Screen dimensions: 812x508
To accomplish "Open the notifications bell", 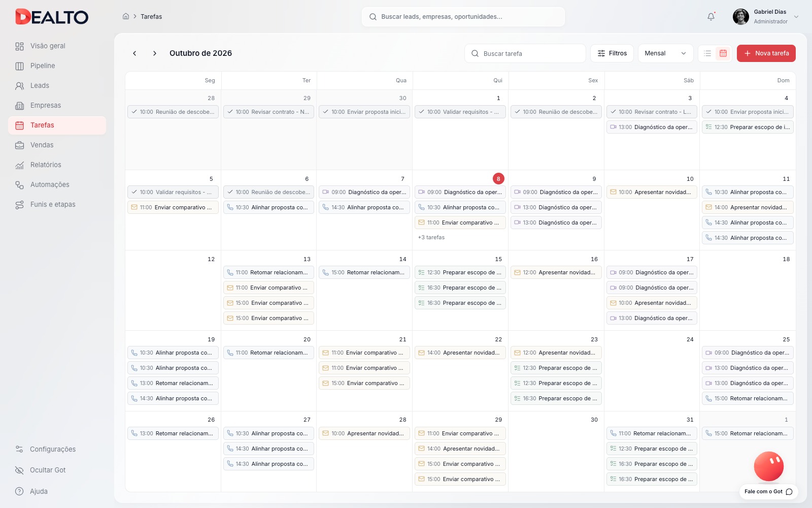I will click(x=711, y=17).
